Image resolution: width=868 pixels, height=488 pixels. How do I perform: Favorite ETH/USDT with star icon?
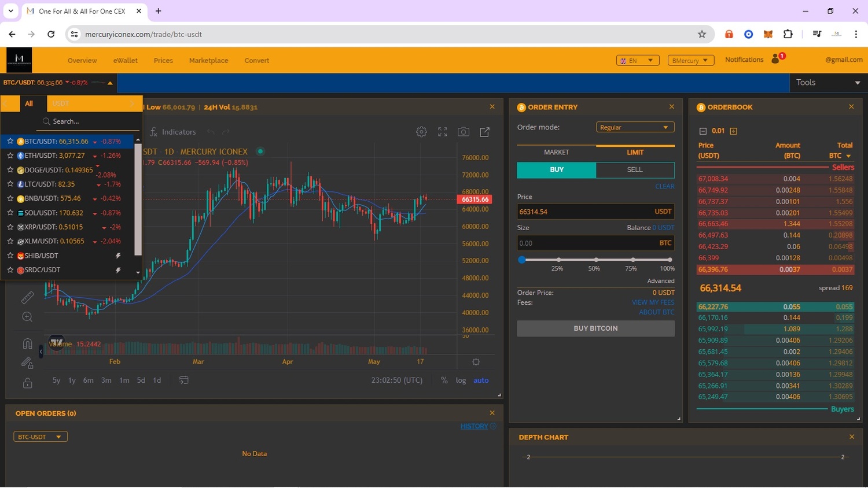pos(10,156)
